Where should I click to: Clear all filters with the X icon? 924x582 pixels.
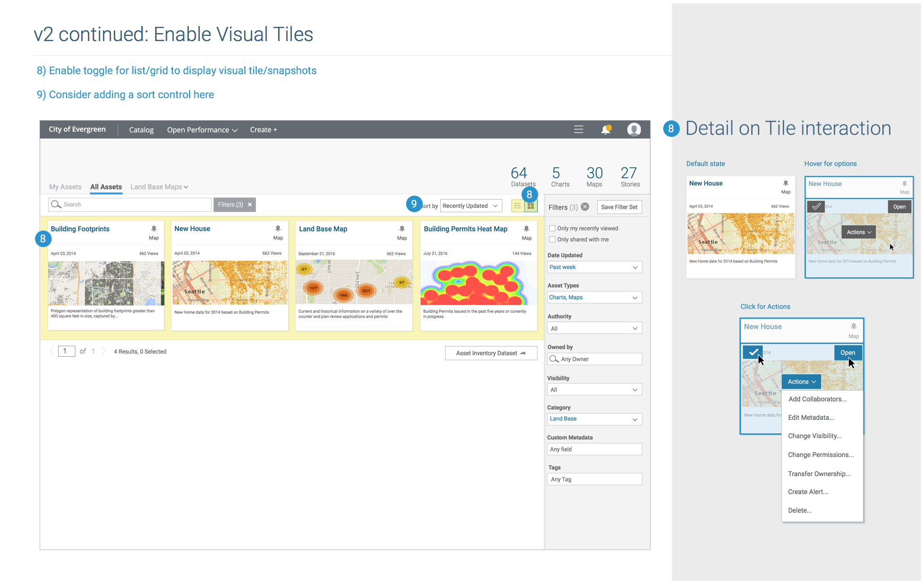585,207
